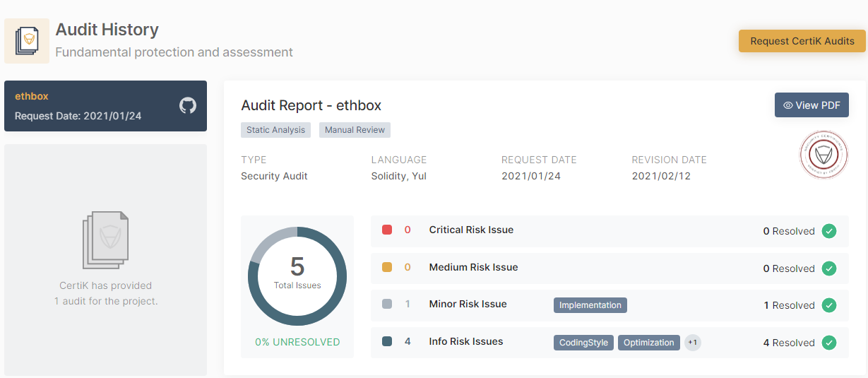Click the Critical Risk Issue label
The width and height of the screenshot is (868, 378).
[x=471, y=230]
